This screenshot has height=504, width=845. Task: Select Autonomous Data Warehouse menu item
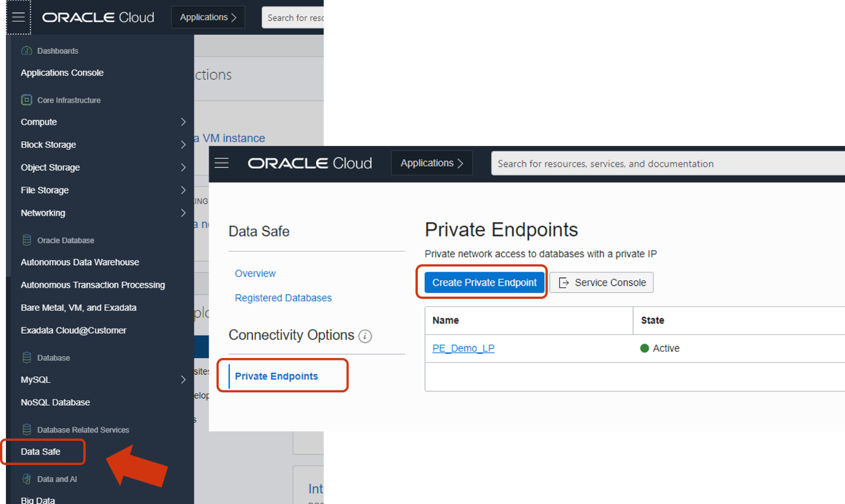[x=80, y=262]
